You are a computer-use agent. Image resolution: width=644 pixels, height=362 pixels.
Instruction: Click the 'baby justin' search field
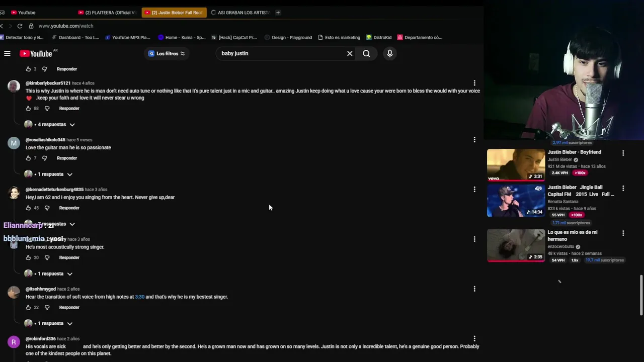pyautogui.click(x=282, y=53)
